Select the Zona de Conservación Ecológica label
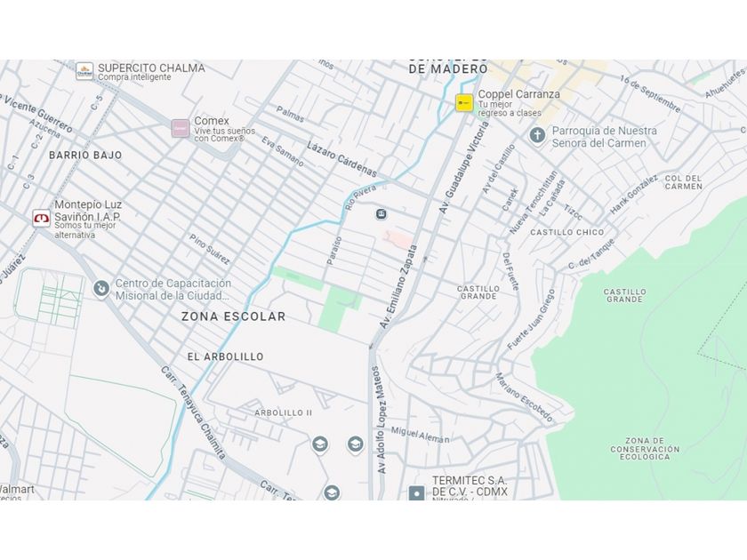Screen dimensions: 747x560 (x=645, y=449)
